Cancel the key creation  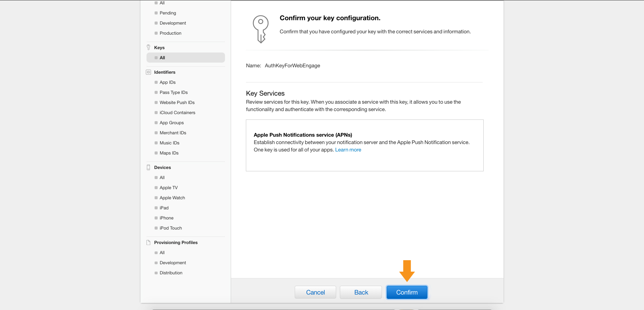point(315,292)
